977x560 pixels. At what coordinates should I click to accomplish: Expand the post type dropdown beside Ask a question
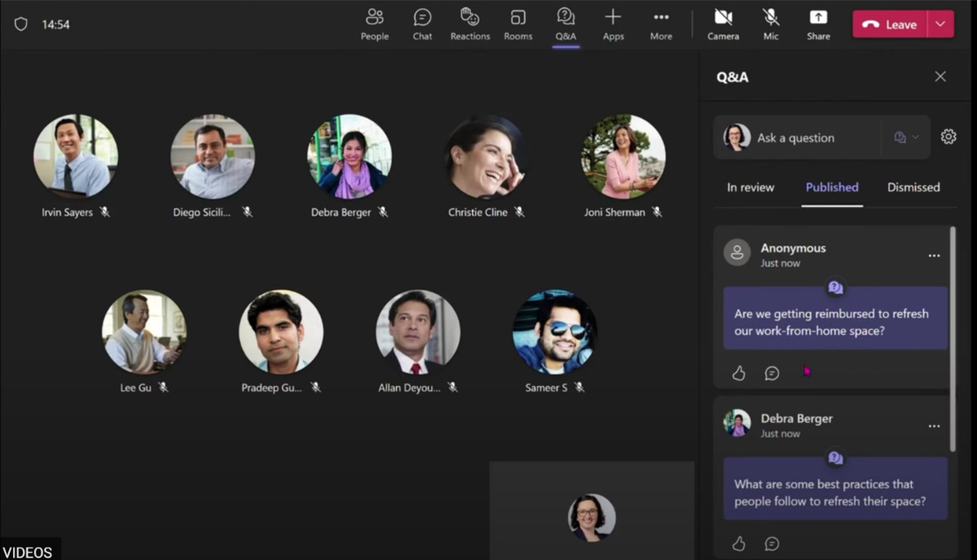[x=905, y=137]
